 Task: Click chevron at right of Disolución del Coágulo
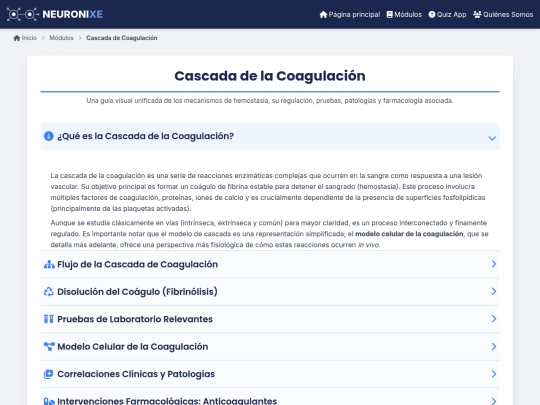494,291
